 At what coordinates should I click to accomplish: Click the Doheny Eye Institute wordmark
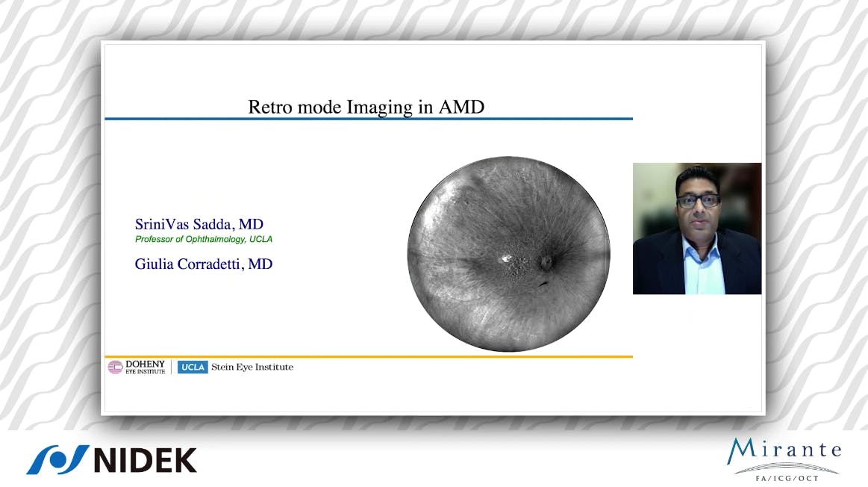[x=145, y=367]
